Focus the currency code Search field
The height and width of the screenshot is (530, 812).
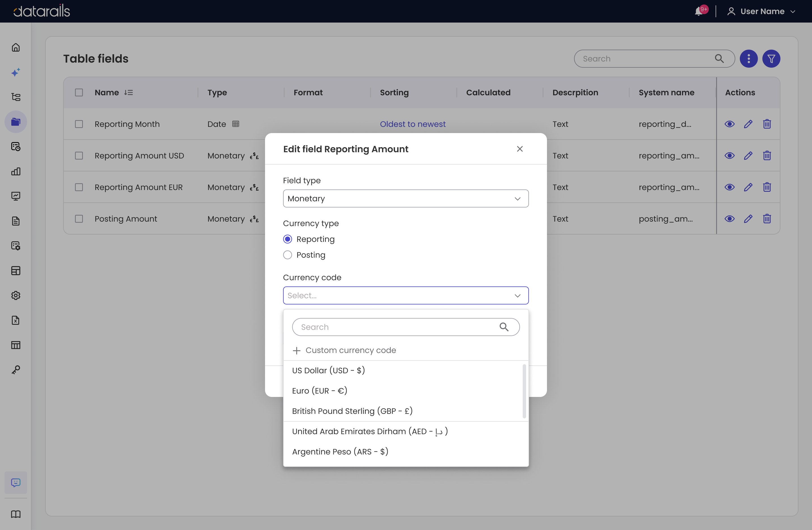(x=406, y=327)
